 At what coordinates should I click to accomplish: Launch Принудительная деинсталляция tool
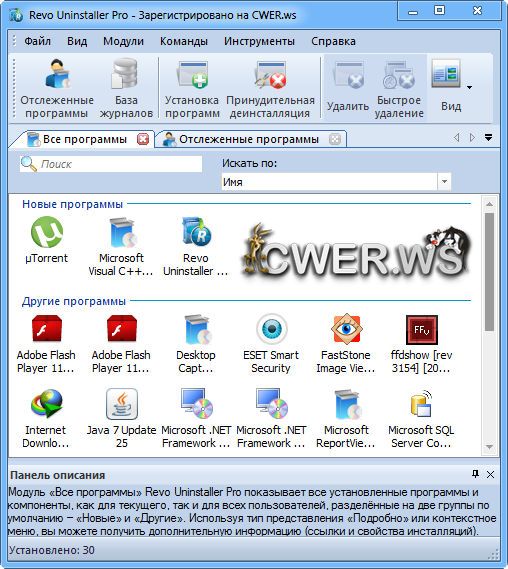pyautogui.click(x=270, y=88)
